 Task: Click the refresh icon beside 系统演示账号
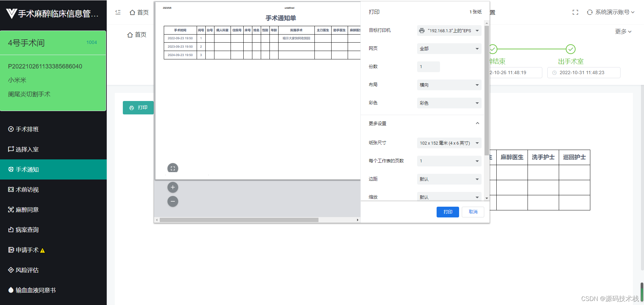(x=590, y=12)
